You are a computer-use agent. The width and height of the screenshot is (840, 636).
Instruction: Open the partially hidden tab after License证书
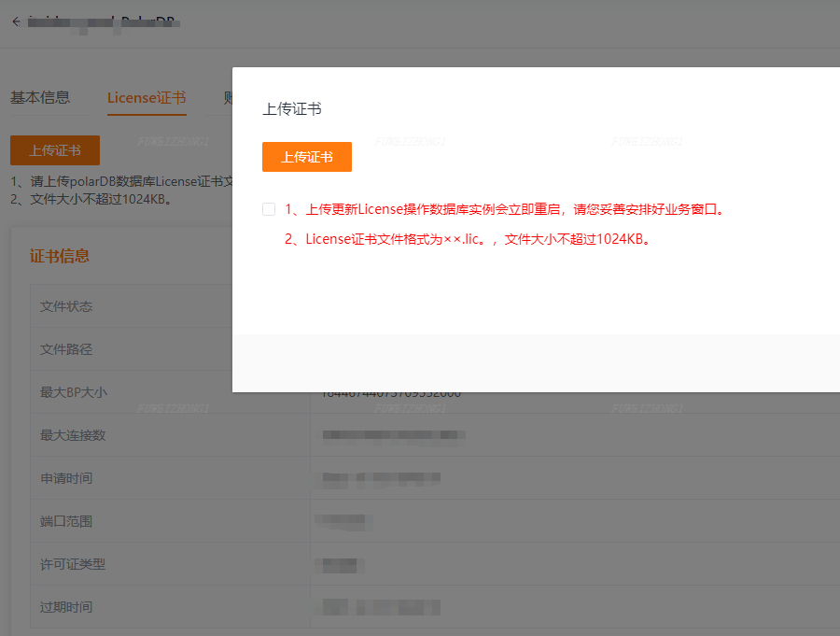click(230, 96)
